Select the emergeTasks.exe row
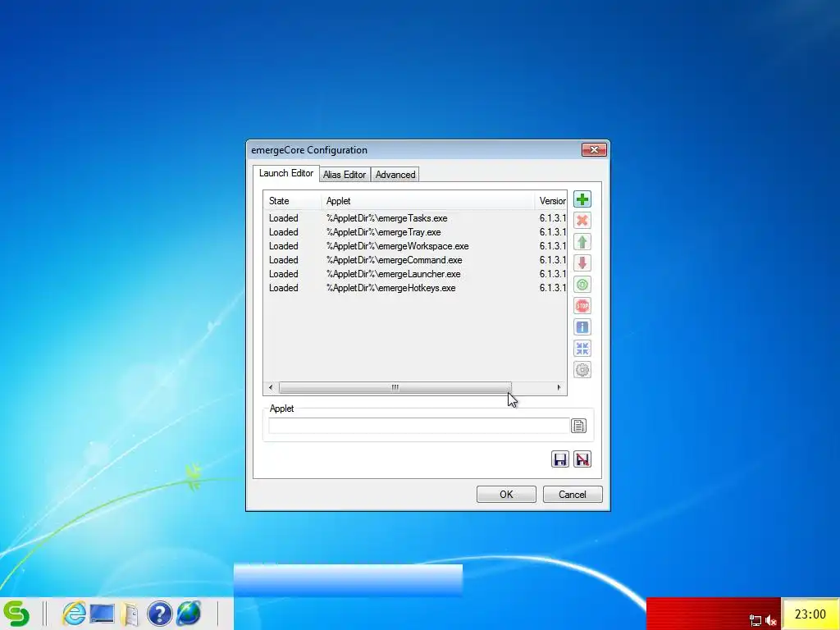This screenshot has width=840, height=630. [414, 218]
